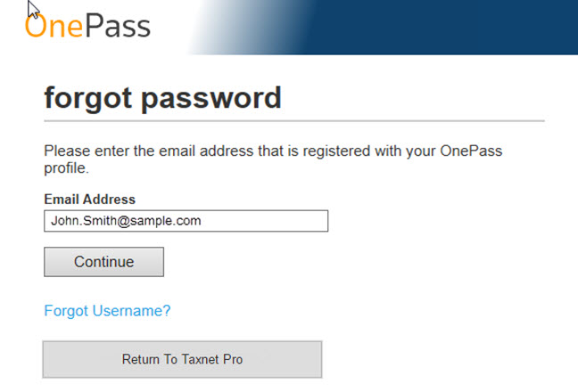The image size is (586, 392).
Task: Click the John.Smith@sample.com text in field
Action: [x=126, y=221]
